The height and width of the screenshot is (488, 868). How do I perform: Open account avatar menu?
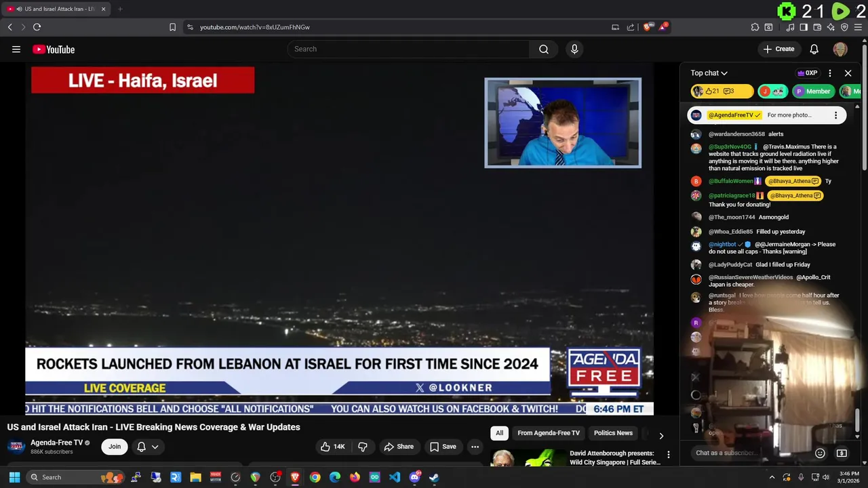840,49
